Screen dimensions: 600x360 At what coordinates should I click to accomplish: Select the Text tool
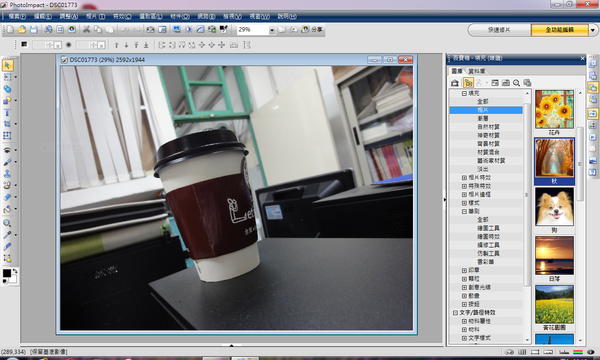coord(7,112)
